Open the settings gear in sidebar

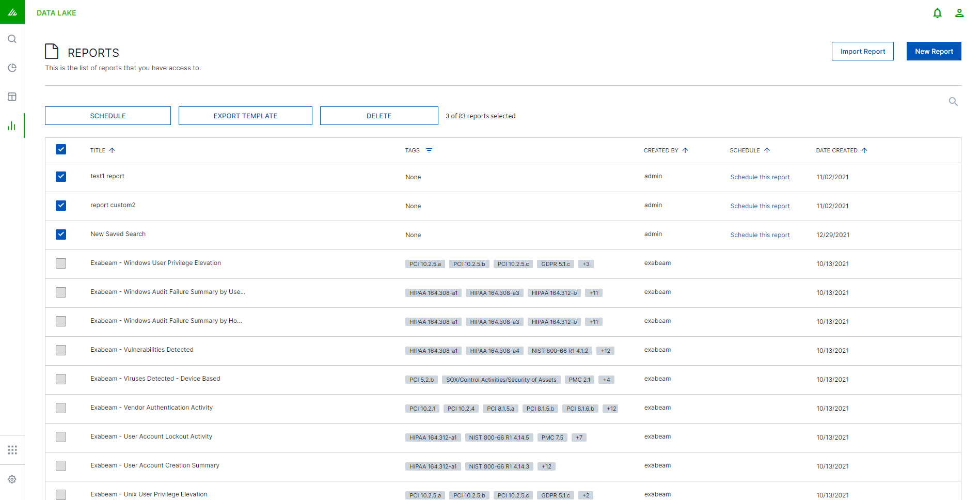click(12, 479)
